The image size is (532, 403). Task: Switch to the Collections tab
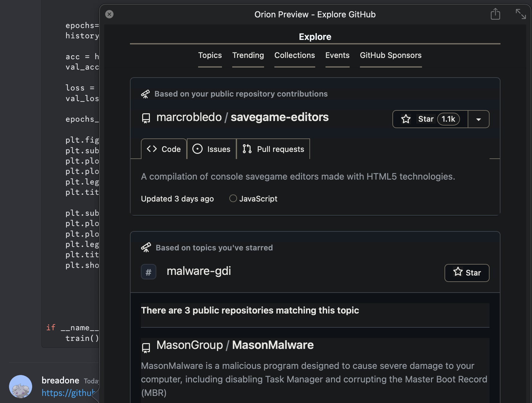pyautogui.click(x=294, y=55)
